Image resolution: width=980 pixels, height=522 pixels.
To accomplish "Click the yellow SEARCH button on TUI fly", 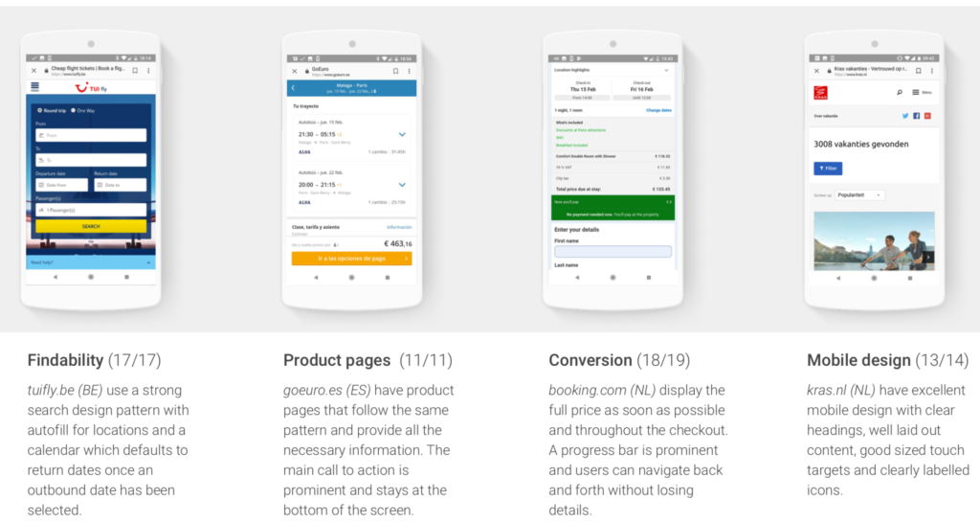I will (91, 226).
